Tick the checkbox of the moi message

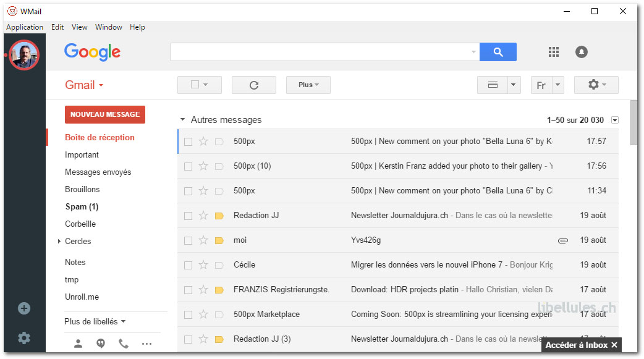click(188, 240)
